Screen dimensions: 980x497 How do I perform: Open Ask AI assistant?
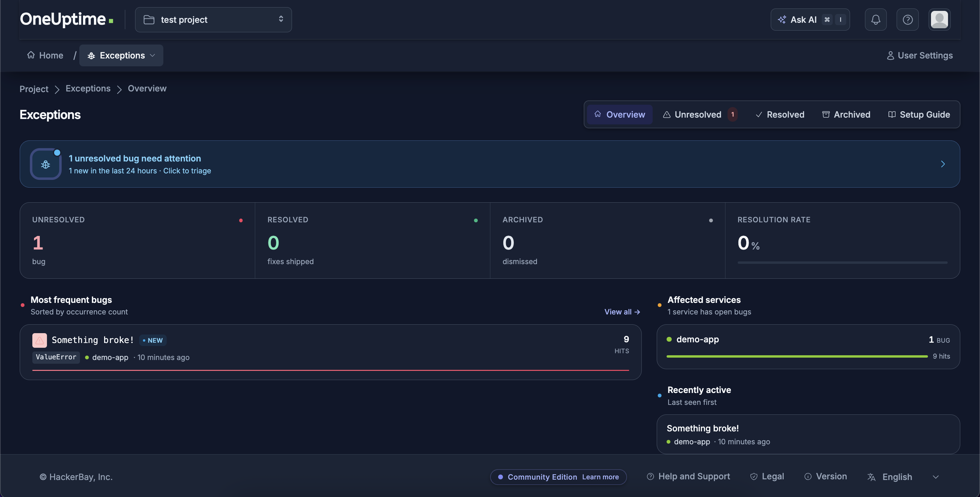point(810,19)
